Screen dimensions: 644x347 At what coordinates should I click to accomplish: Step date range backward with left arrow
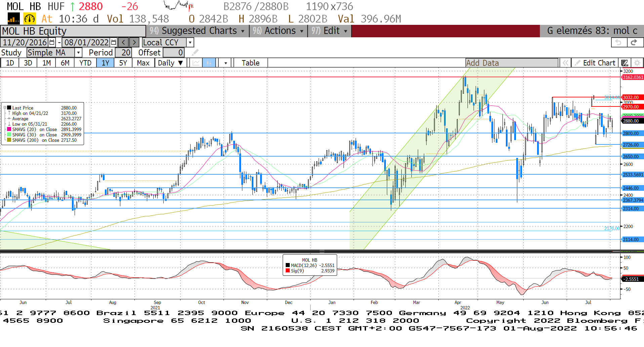point(123,42)
